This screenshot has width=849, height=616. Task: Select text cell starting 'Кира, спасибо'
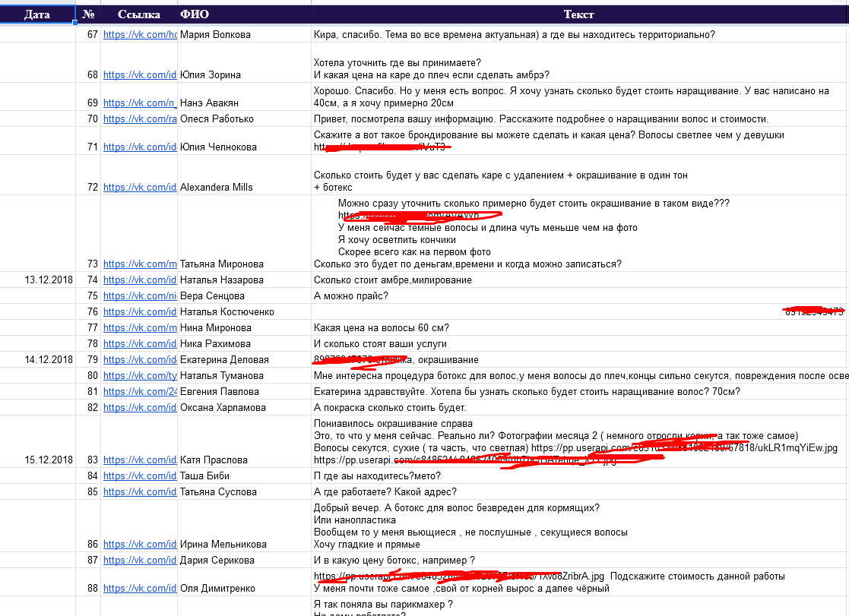(580, 35)
